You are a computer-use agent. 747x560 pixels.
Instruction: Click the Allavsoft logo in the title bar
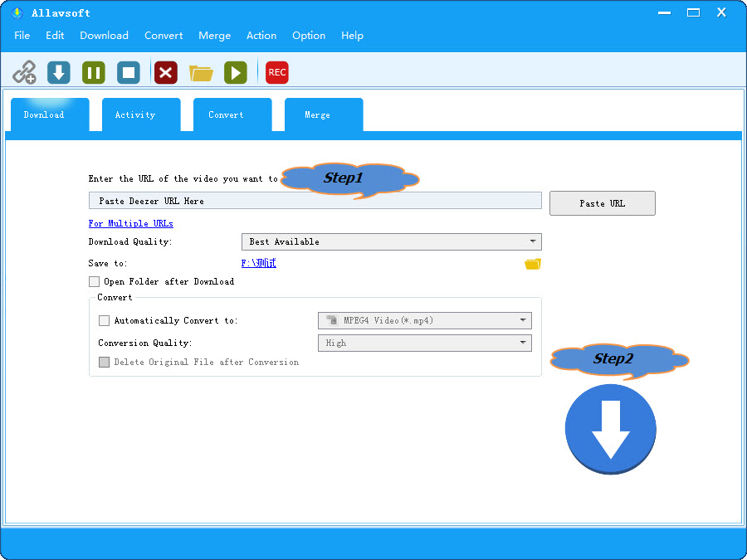pos(17,12)
